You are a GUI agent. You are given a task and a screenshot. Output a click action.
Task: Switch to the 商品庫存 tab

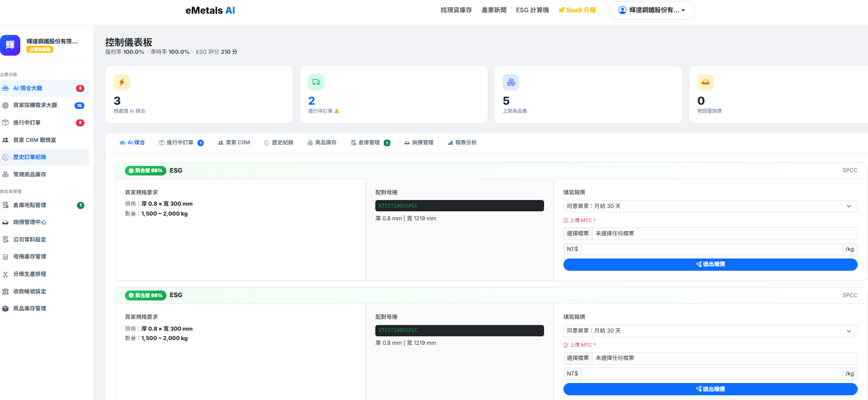pos(322,142)
